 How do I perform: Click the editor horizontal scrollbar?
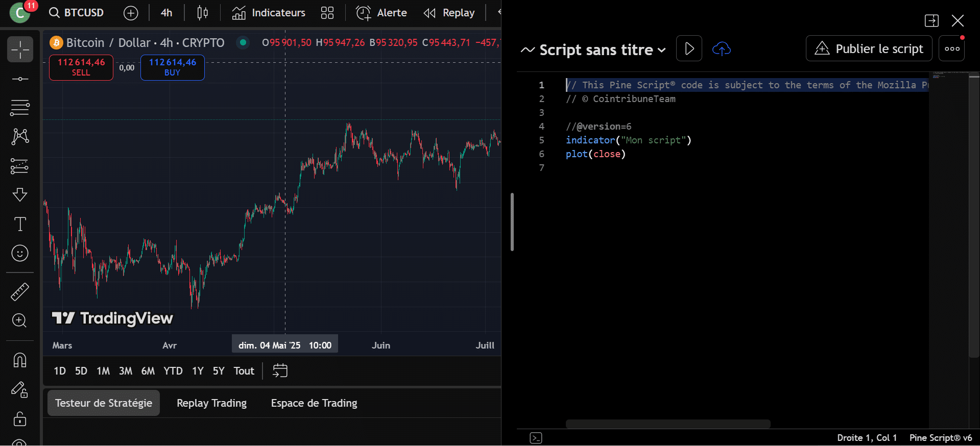point(668,424)
